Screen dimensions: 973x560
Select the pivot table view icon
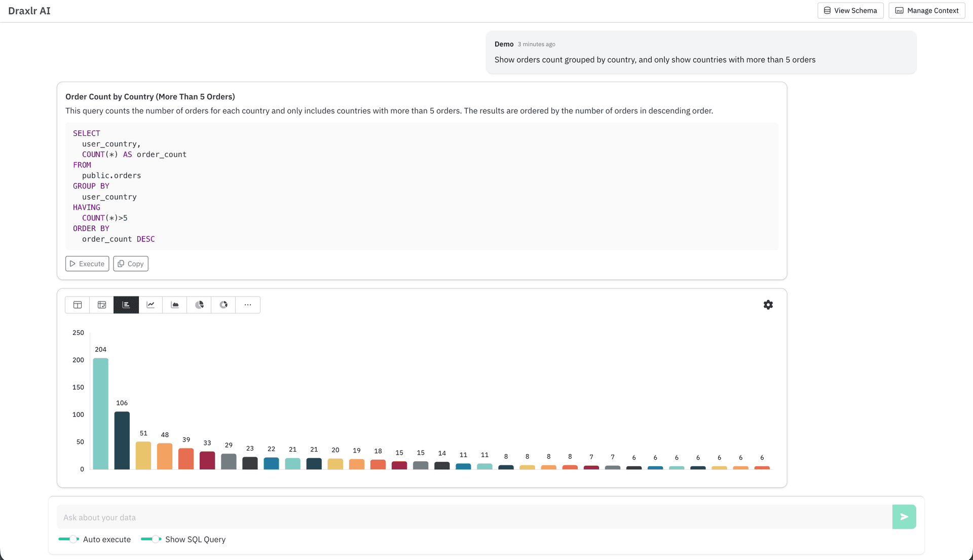pos(102,305)
